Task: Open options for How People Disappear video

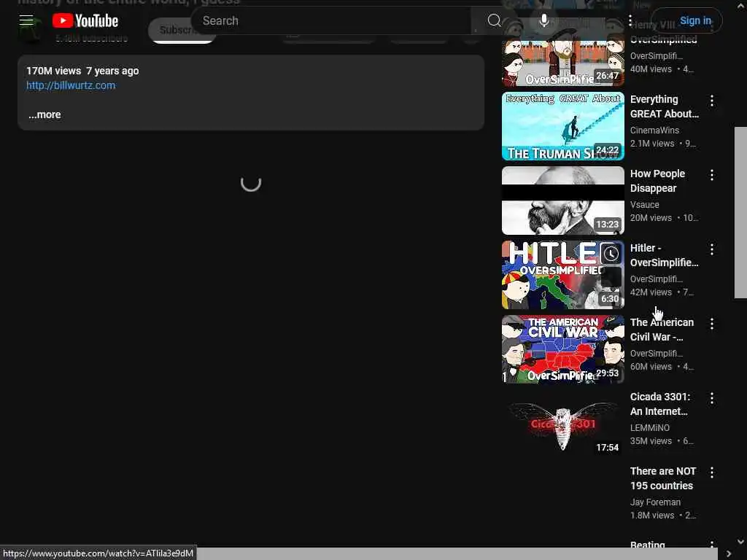Action: [x=712, y=175]
